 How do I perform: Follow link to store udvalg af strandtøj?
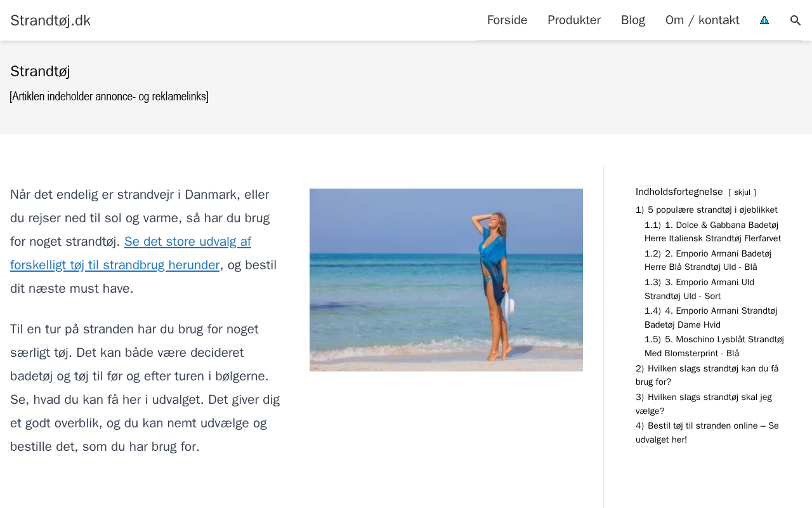(131, 253)
